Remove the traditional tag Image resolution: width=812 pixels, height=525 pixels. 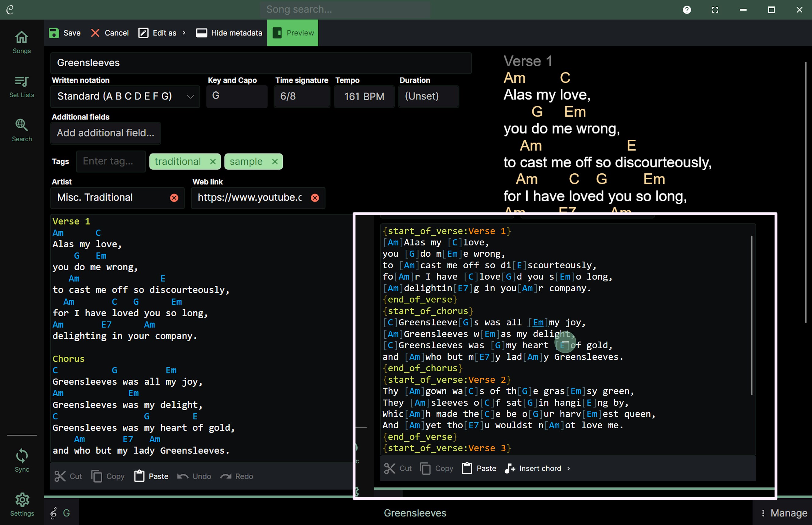click(213, 161)
